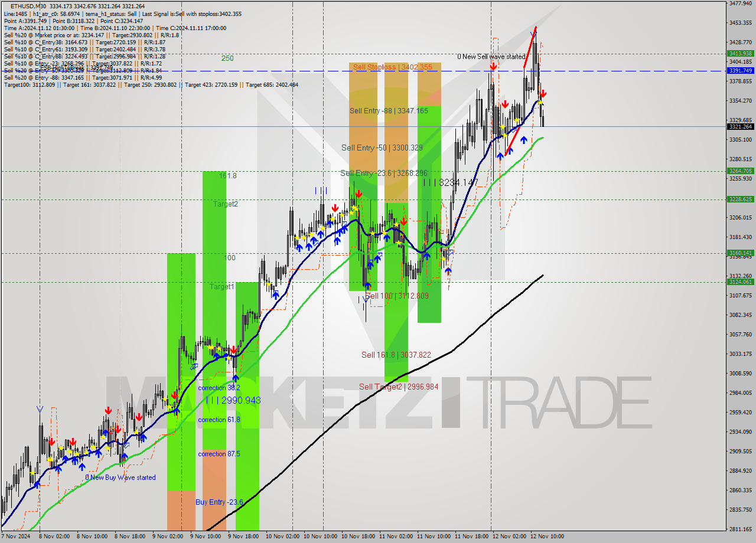The height and width of the screenshot is (543, 756).
Task: Select the 'Sell Entry -88 | 3347.165' label
Action: click(389, 110)
